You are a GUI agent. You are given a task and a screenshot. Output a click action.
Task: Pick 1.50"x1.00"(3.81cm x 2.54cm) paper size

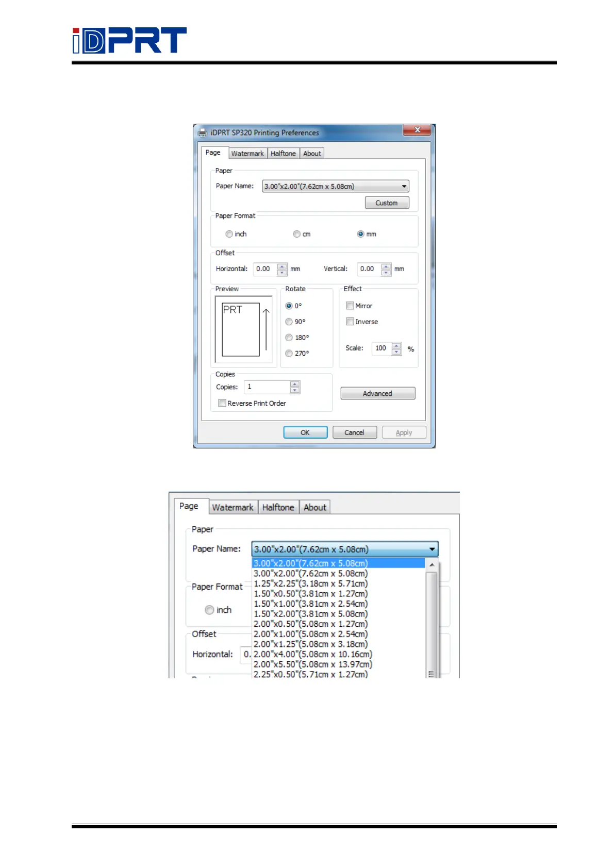(338, 604)
